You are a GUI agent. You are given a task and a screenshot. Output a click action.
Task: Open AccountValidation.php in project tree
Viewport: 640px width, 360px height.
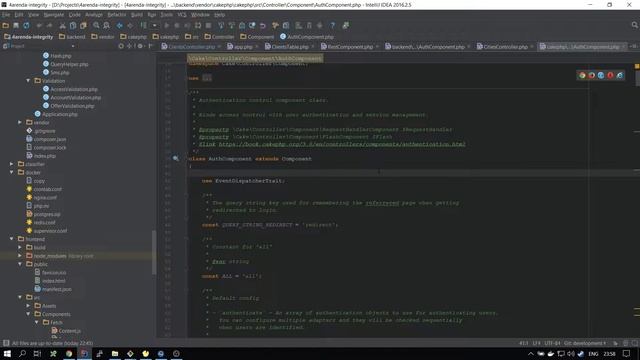(x=76, y=98)
